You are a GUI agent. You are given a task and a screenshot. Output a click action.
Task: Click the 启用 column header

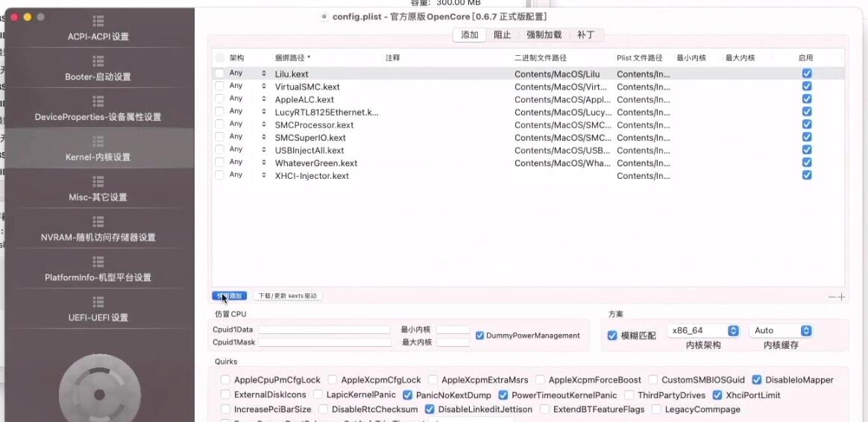click(805, 57)
